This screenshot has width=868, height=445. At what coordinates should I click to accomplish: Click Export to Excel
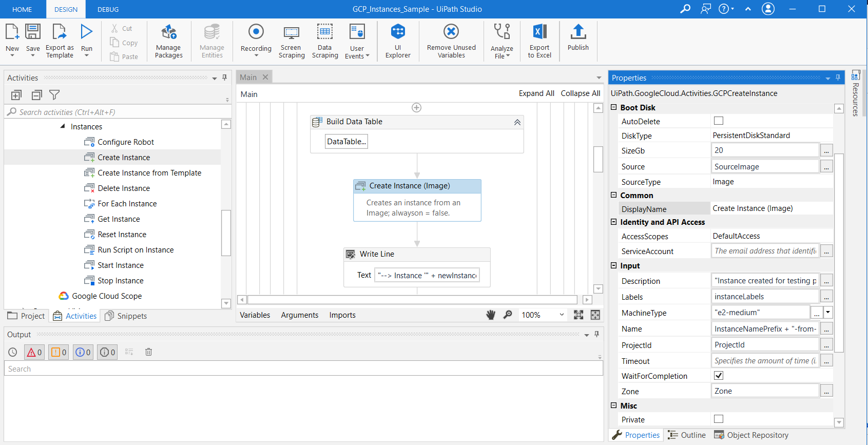pos(539,41)
